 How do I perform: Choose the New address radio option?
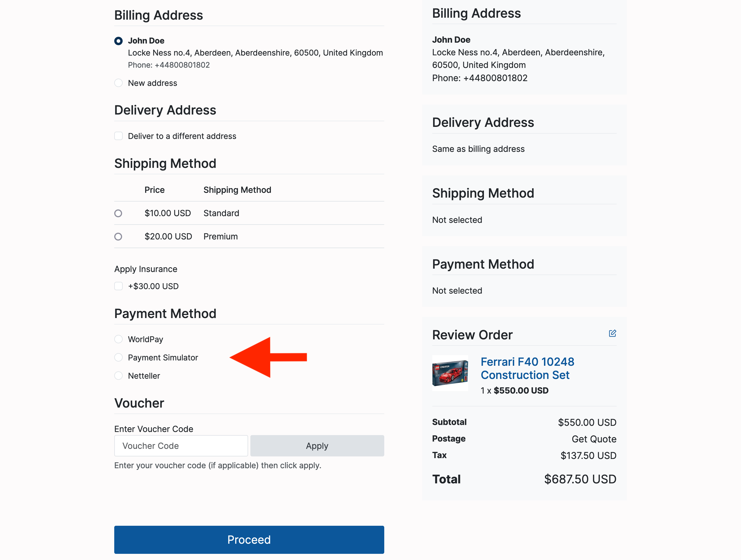pyautogui.click(x=118, y=83)
